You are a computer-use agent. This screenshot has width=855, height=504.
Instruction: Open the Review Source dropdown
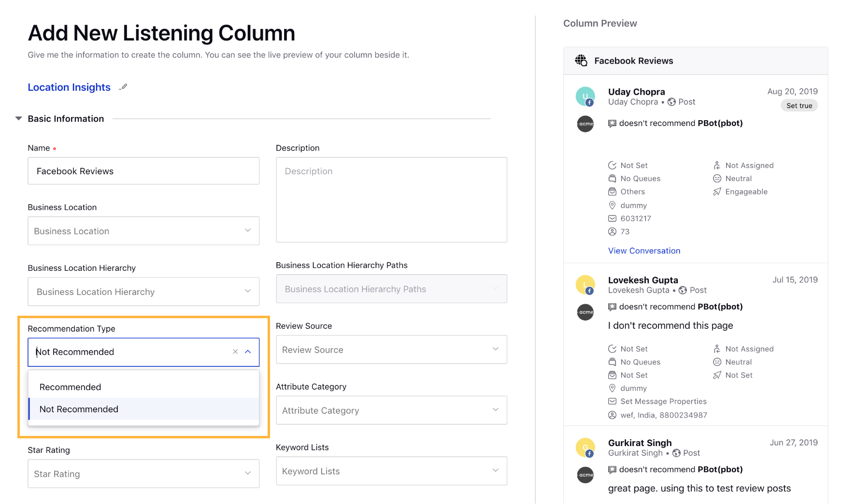click(x=391, y=350)
